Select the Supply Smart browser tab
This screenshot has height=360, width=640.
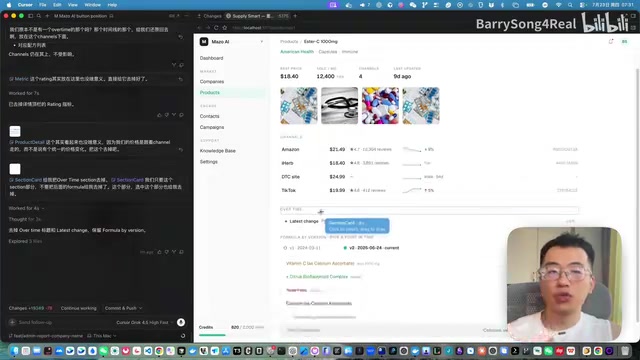click(257, 16)
